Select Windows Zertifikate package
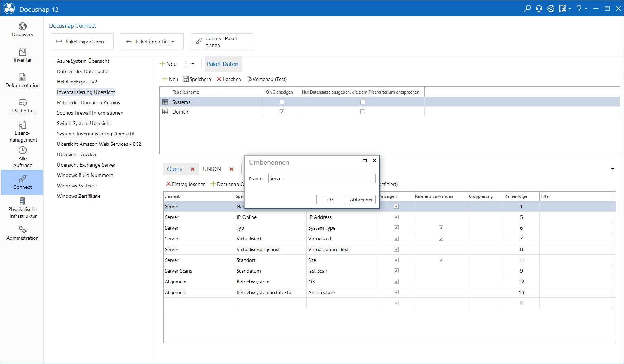 point(79,196)
